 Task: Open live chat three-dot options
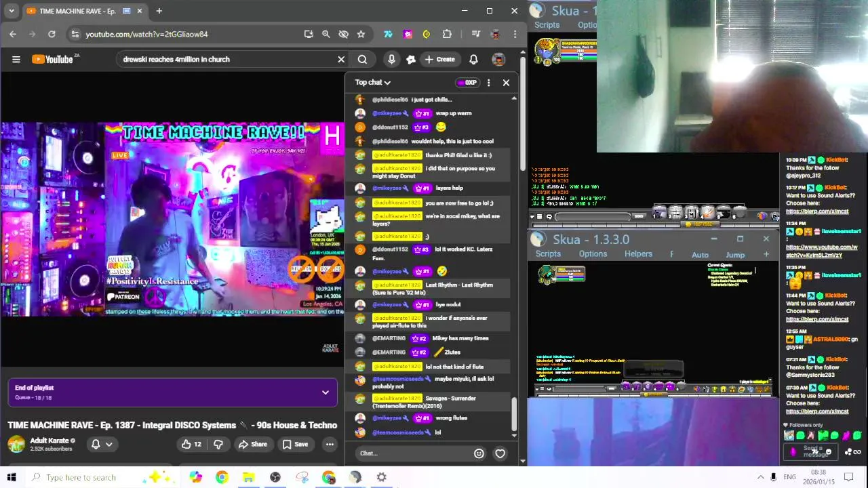click(x=488, y=83)
